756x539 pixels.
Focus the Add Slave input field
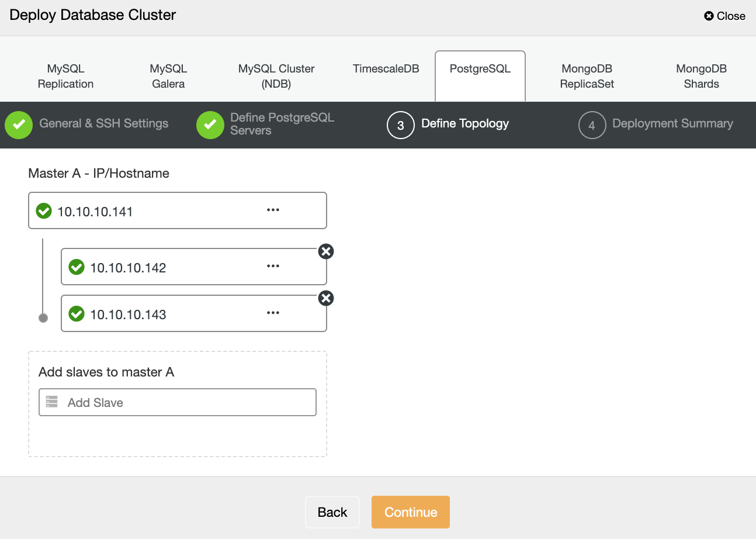point(178,402)
